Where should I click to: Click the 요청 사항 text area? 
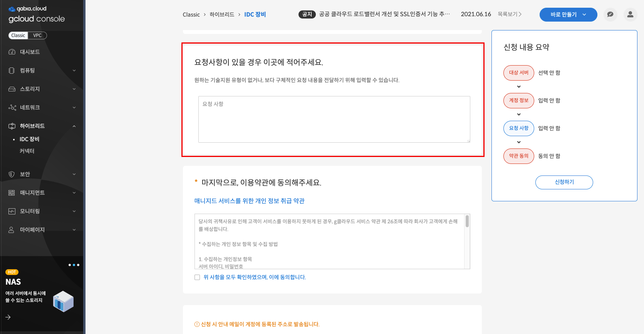coord(334,120)
